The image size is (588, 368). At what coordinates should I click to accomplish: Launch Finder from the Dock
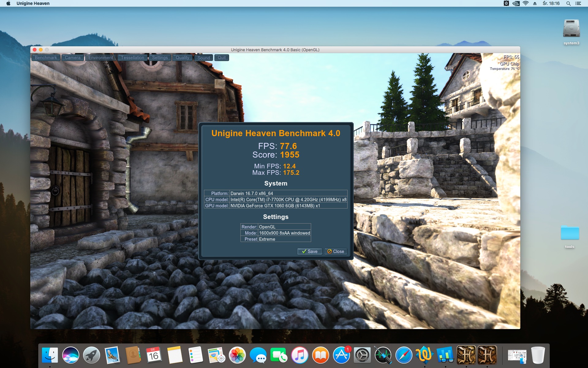click(x=50, y=355)
